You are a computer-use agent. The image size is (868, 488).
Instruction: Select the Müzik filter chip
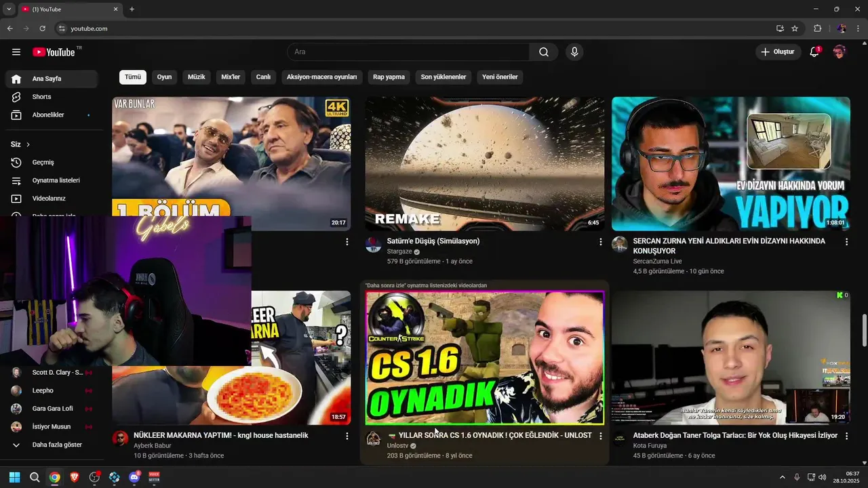pyautogui.click(x=196, y=77)
